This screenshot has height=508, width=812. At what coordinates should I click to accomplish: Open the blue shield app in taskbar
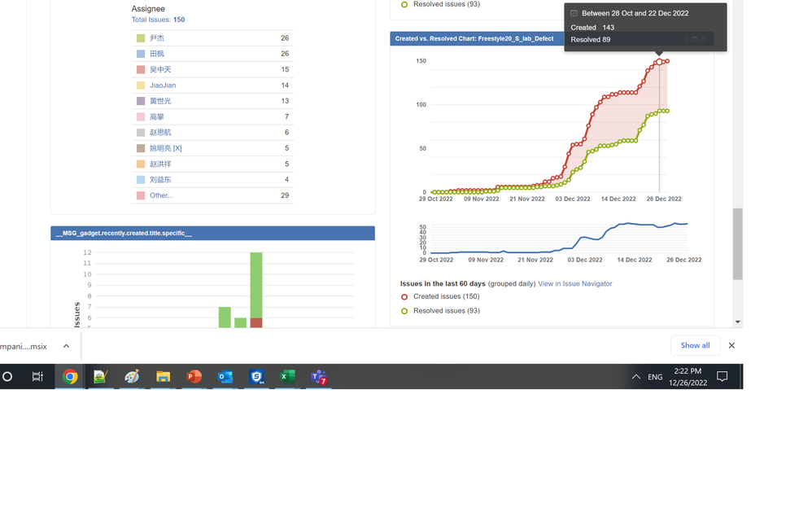[256, 377]
